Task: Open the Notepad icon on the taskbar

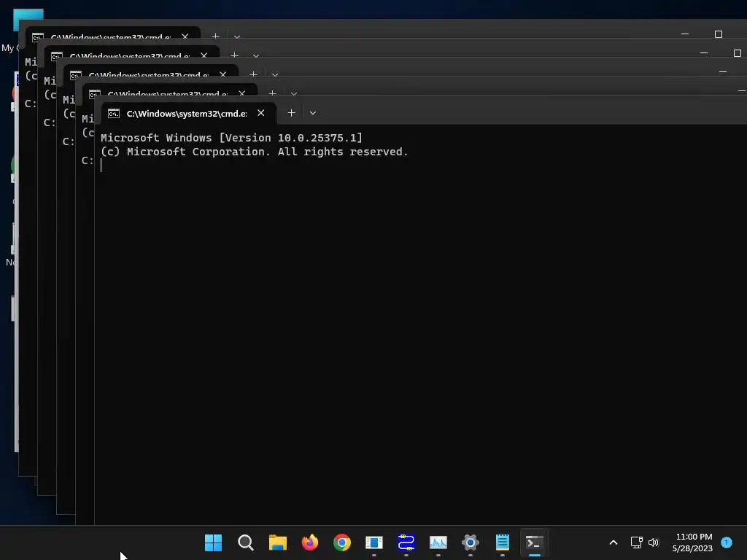Action: click(x=503, y=542)
